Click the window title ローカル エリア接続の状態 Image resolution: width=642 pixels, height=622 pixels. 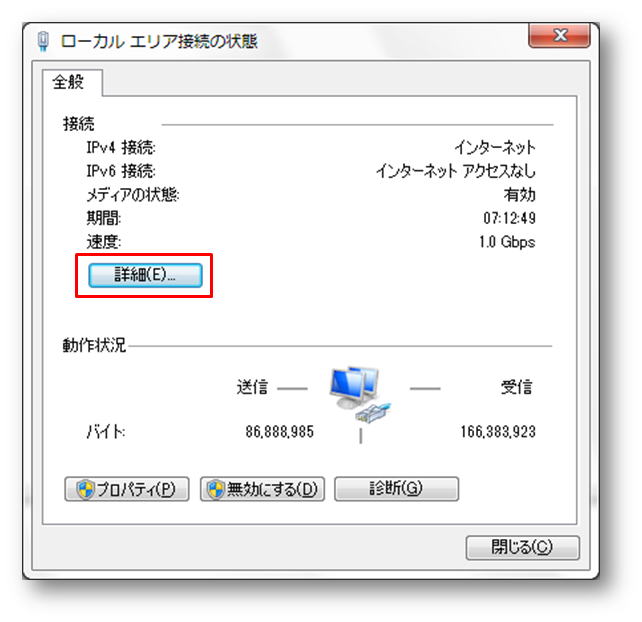[159, 41]
